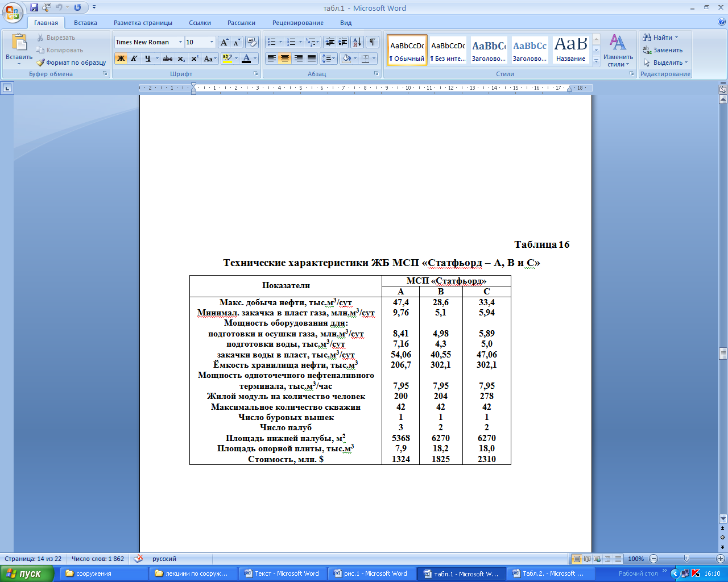The height and width of the screenshot is (582, 728).
Task: Toggle show paragraph marks (¶)
Action: tap(373, 42)
